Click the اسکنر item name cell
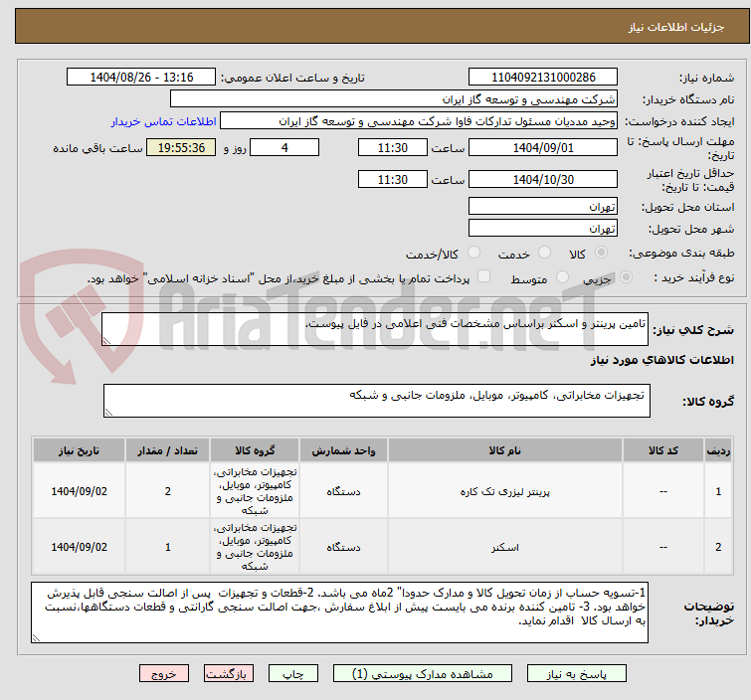Viewport: 751px width, 700px height. tap(505, 547)
